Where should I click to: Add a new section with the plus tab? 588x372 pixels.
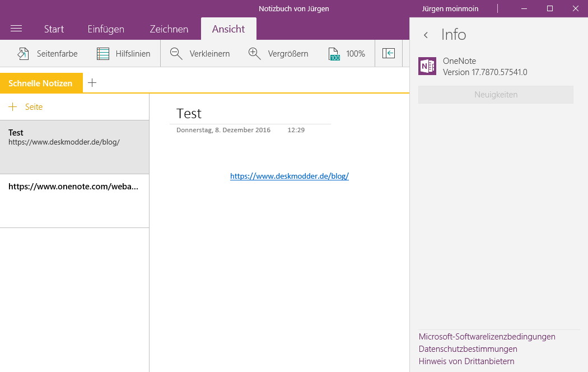pos(92,83)
